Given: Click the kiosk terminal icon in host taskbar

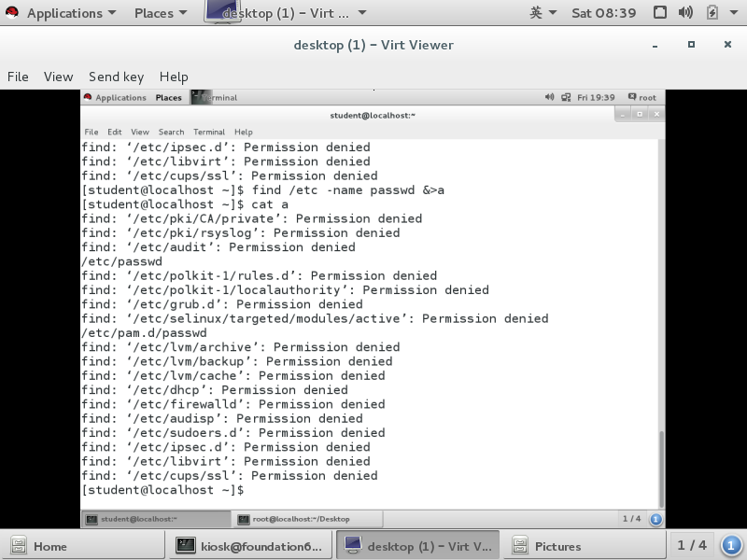Looking at the screenshot, I should pos(185,545).
